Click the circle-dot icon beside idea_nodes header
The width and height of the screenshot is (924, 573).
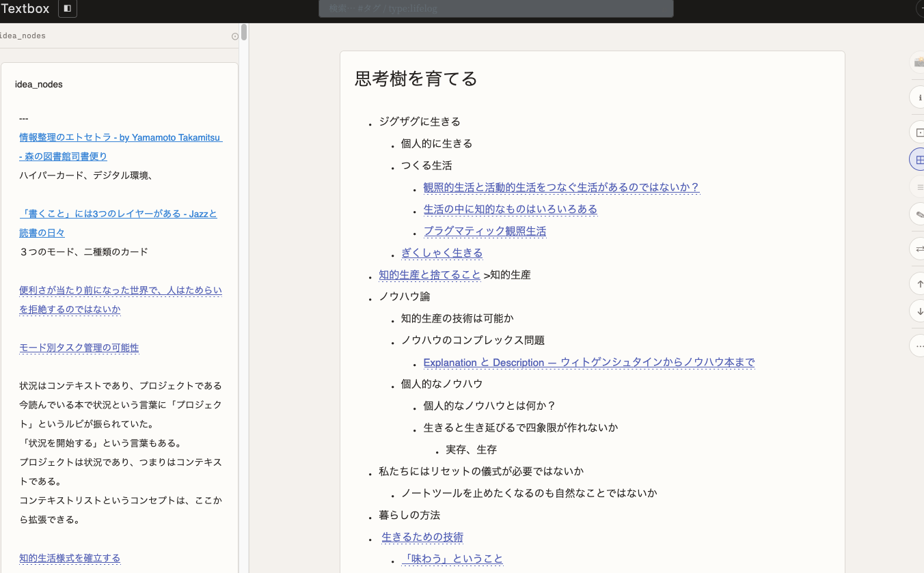[235, 36]
